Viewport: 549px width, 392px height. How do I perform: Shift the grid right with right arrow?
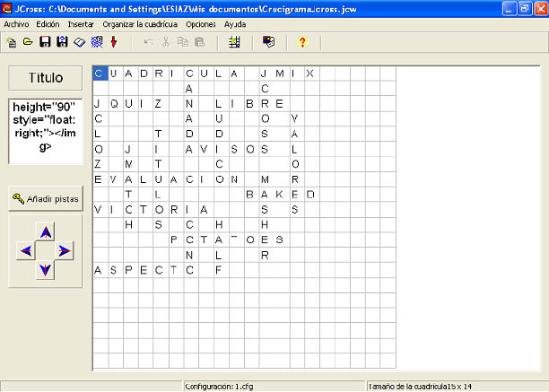[65, 250]
